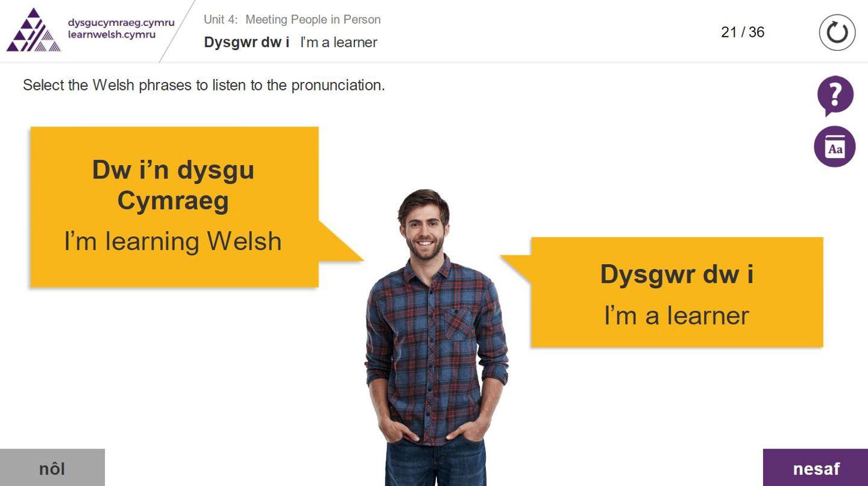
Task: Open the glossary Aa book icon
Action: [x=835, y=147]
